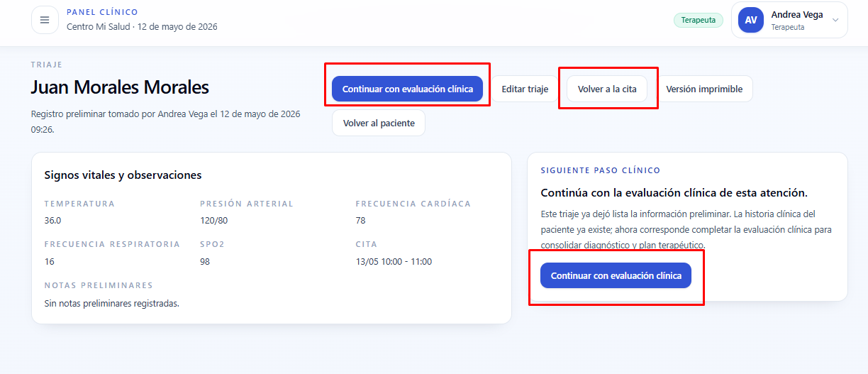
Task: Click the AV user avatar
Action: click(751, 20)
